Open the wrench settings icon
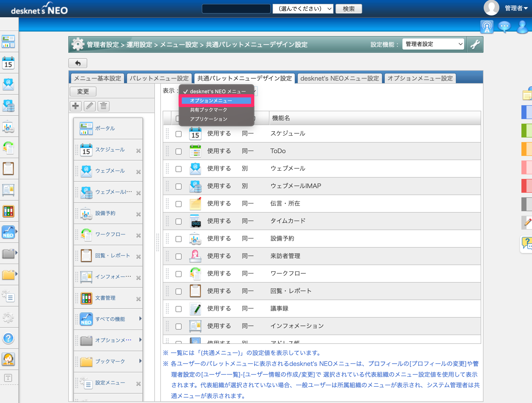The image size is (532, 403). 475,44
